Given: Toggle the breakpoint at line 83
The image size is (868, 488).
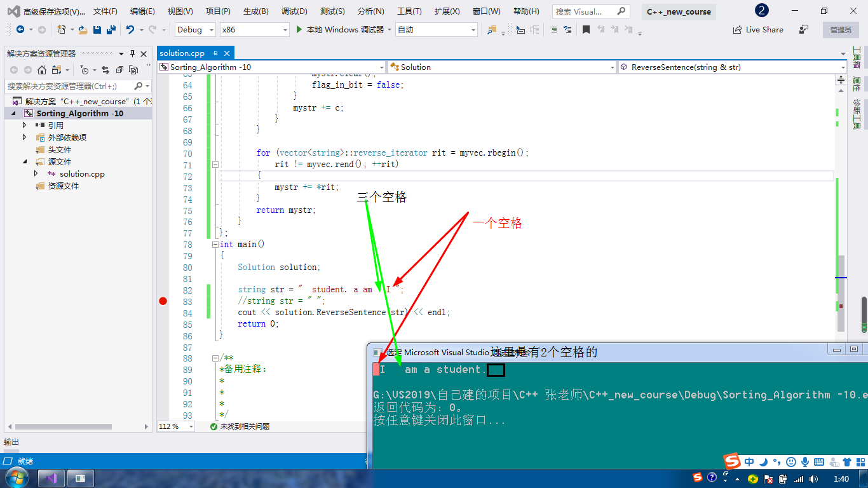Looking at the screenshot, I should (163, 301).
